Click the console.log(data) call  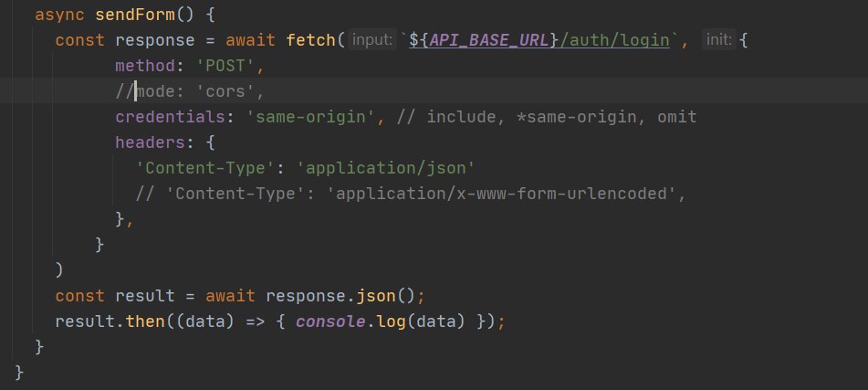381,321
